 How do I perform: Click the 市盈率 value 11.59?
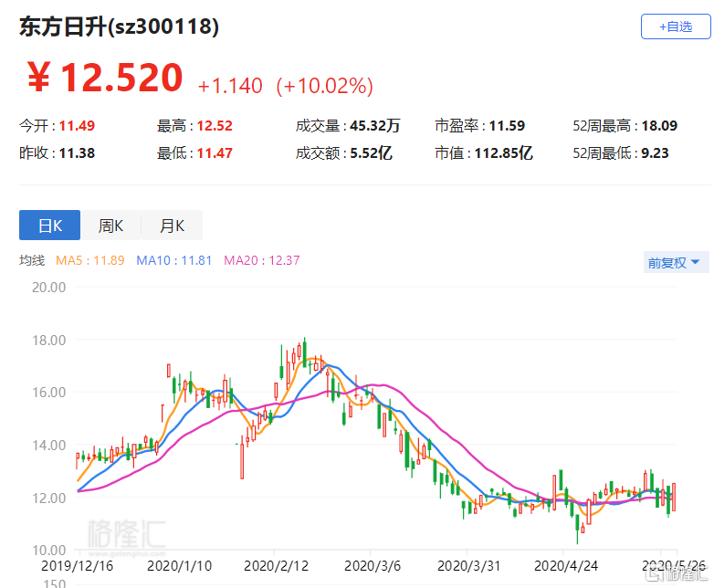[507, 126]
